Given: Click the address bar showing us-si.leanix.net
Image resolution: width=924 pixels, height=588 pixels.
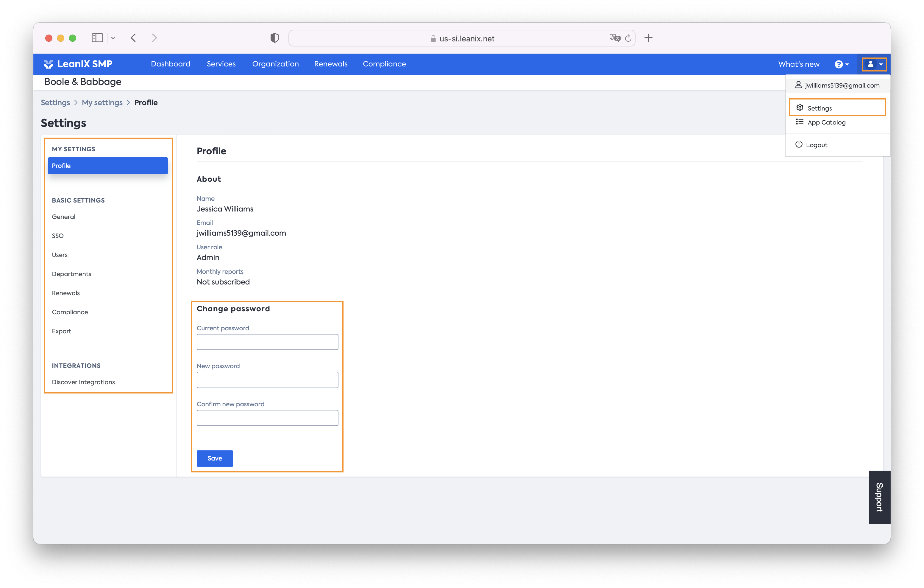Looking at the screenshot, I should coord(462,38).
